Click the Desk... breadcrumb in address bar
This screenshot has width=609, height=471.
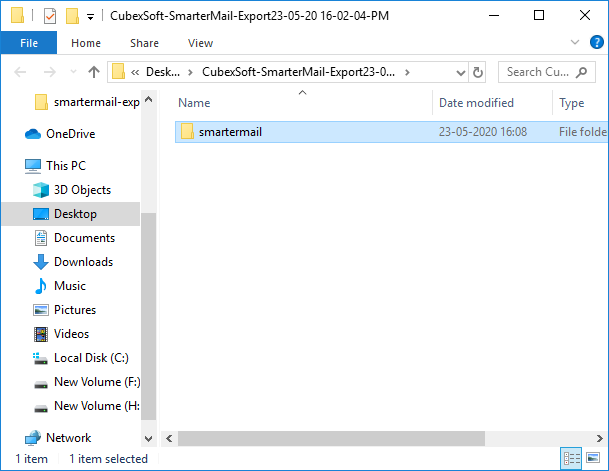163,72
